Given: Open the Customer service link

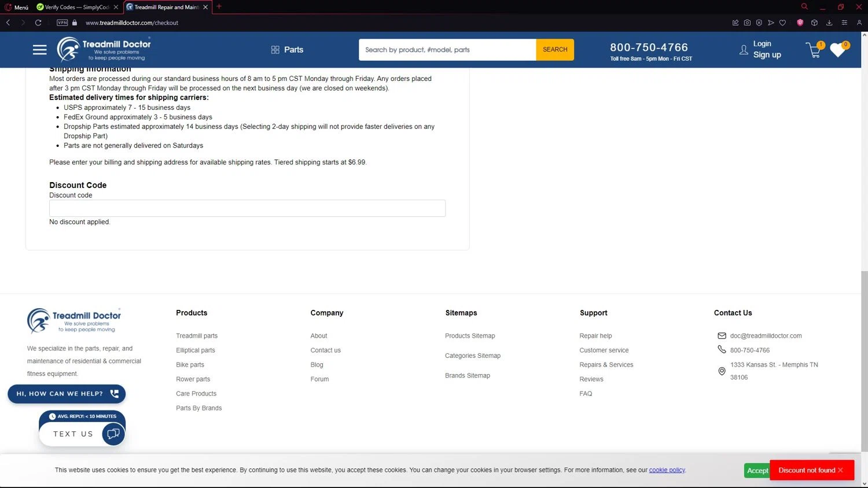Looking at the screenshot, I should pyautogui.click(x=604, y=350).
